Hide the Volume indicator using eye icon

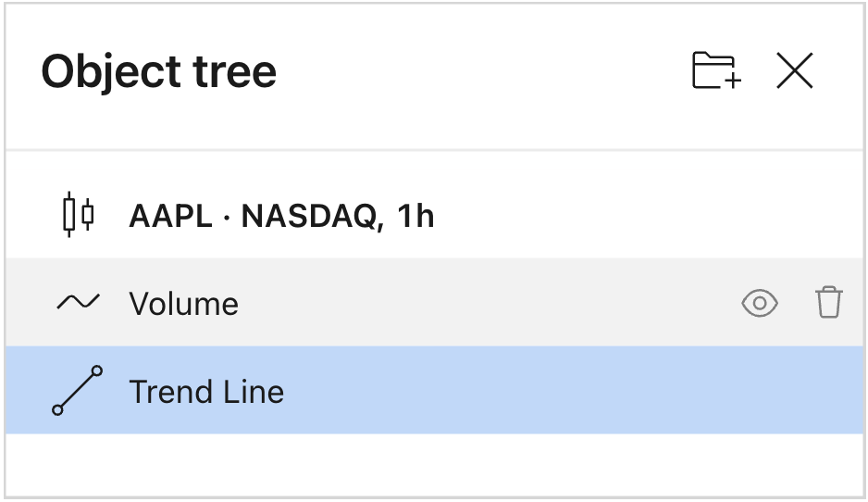[760, 303]
